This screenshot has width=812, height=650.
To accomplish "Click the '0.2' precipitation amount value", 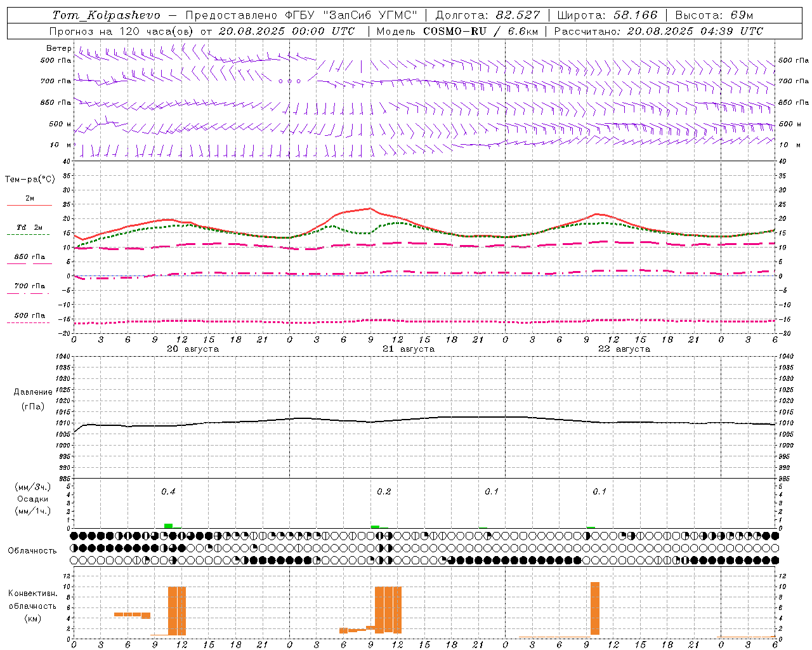I will pyautogui.click(x=384, y=492).
